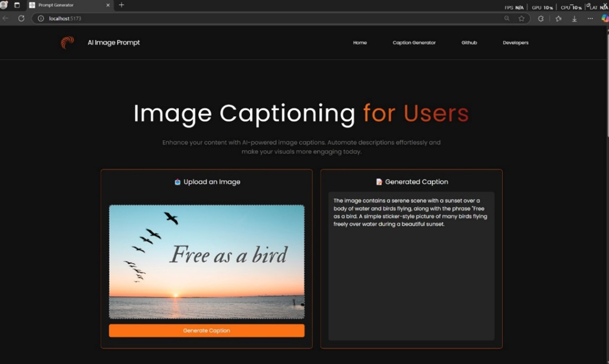609x364 pixels.
Task: Open the Developers nav link
Action: click(x=516, y=42)
